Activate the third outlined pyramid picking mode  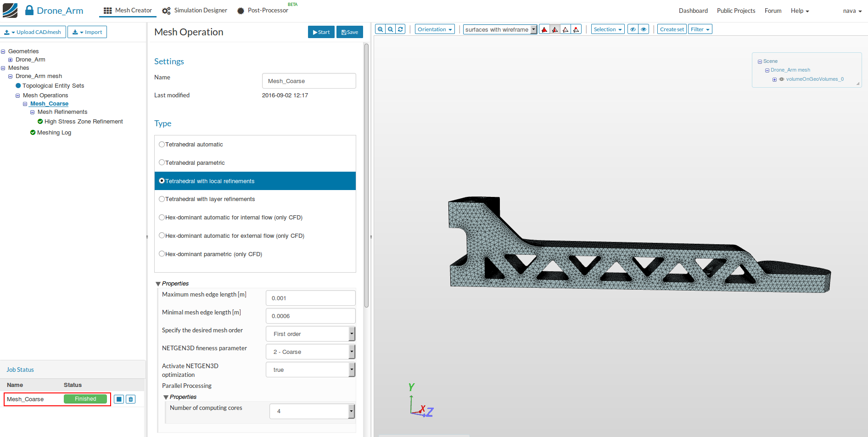pos(566,29)
